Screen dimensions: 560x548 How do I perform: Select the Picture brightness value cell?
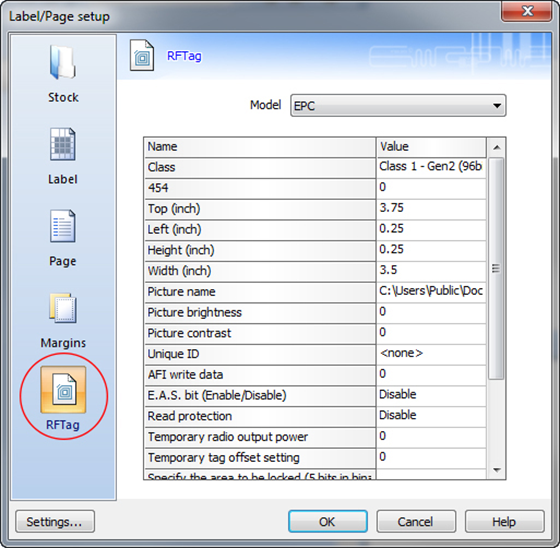(431, 313)
